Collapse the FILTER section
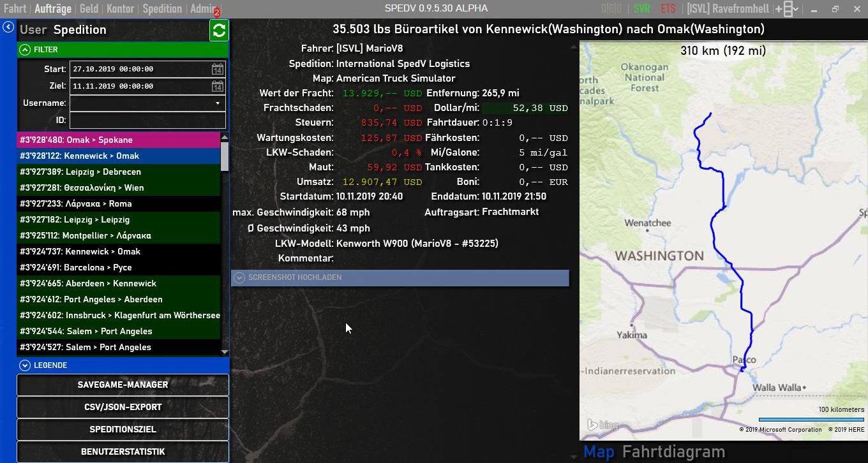This screenshot has height=463, width=868. (123, 50)
